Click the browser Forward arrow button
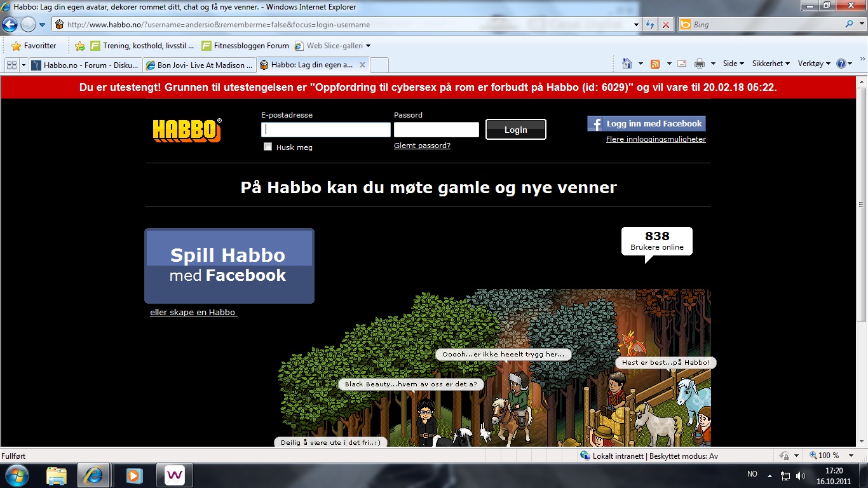The height and width of the screenshot is (488, 868). [28, 25]
